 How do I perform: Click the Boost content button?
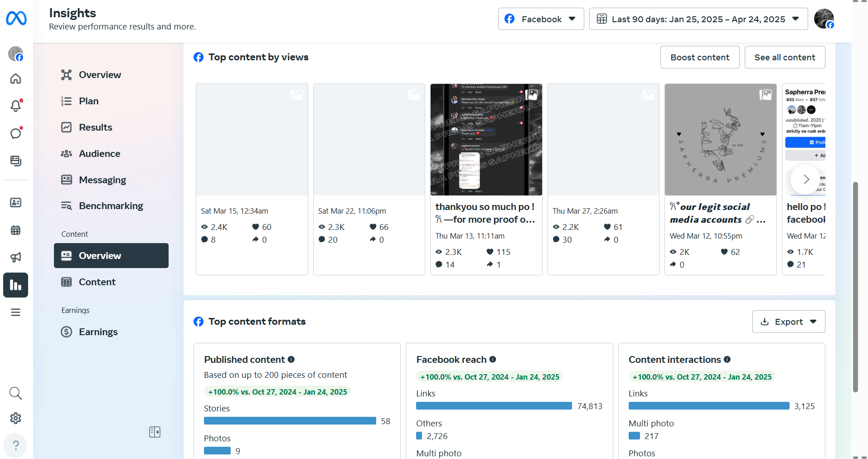coord(700,57)
